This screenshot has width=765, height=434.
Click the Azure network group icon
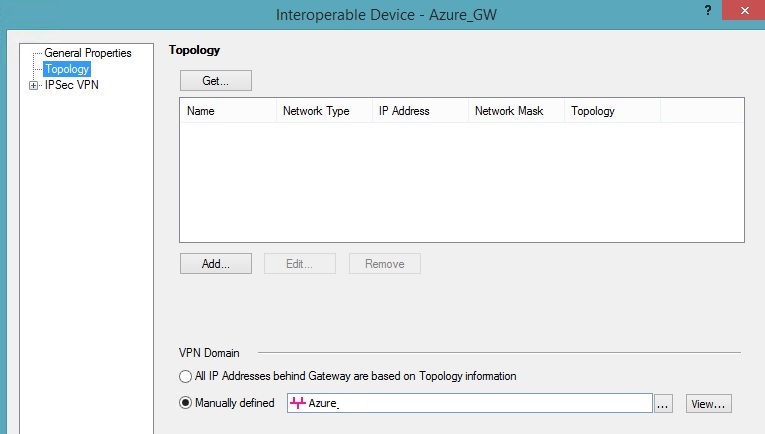[x=297, y=403]
